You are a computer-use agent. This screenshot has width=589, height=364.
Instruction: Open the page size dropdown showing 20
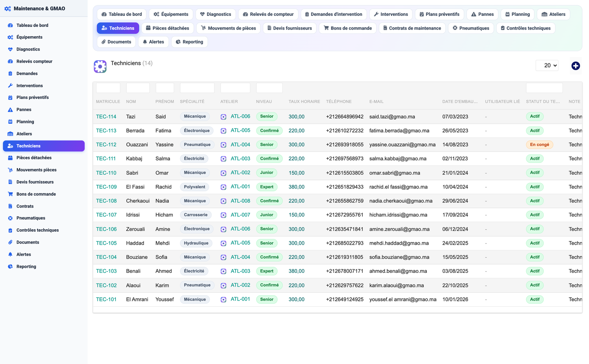tap(547, 66)
